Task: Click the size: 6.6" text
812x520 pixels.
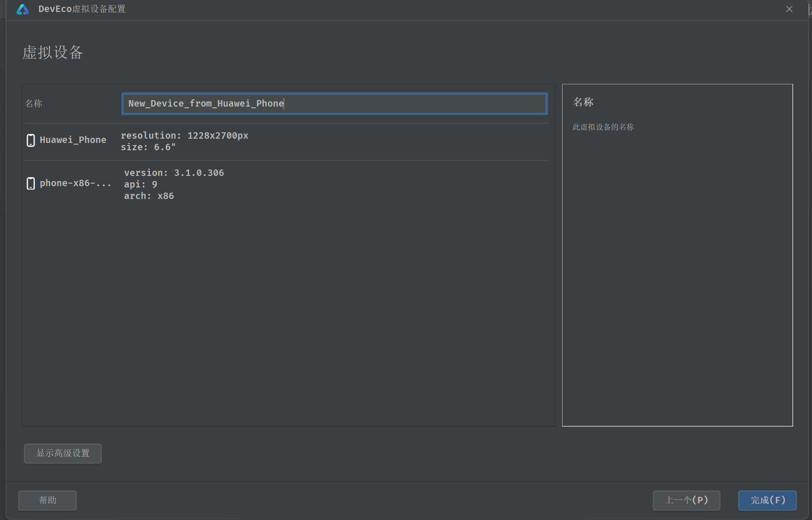Action: [148, 147]
